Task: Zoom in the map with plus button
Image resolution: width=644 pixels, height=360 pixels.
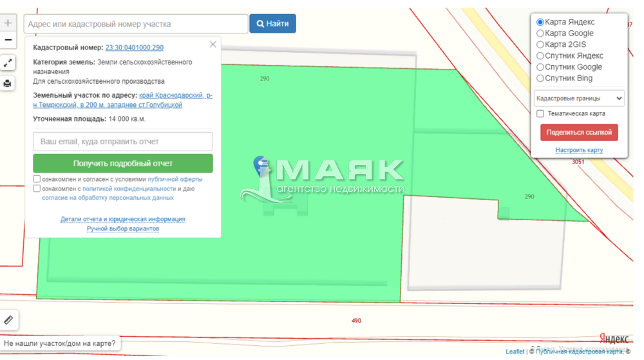Action: 8,23
